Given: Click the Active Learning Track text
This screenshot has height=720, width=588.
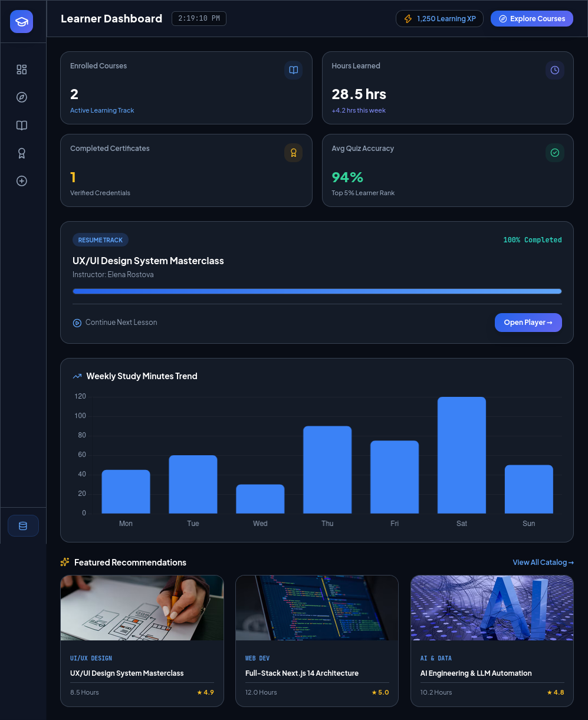Looking at the screenshot, I should click(102, 110).
